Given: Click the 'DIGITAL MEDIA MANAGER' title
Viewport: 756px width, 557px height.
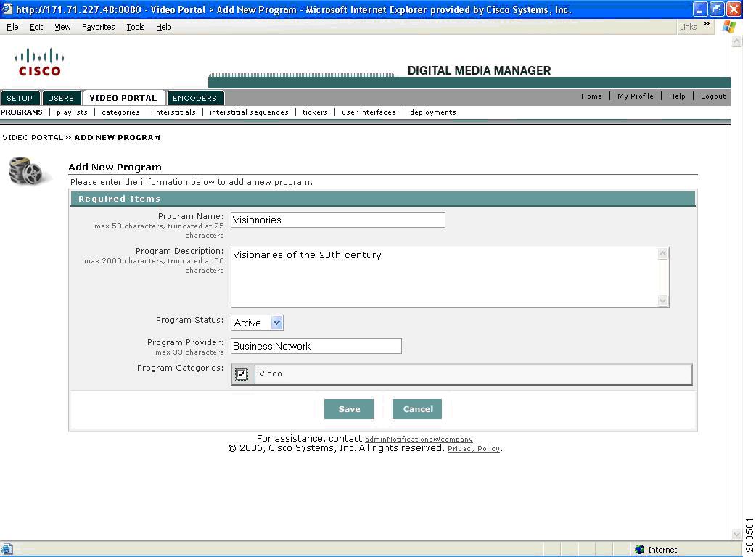Looking at the screenshot, I should click(x=480, y=70).
